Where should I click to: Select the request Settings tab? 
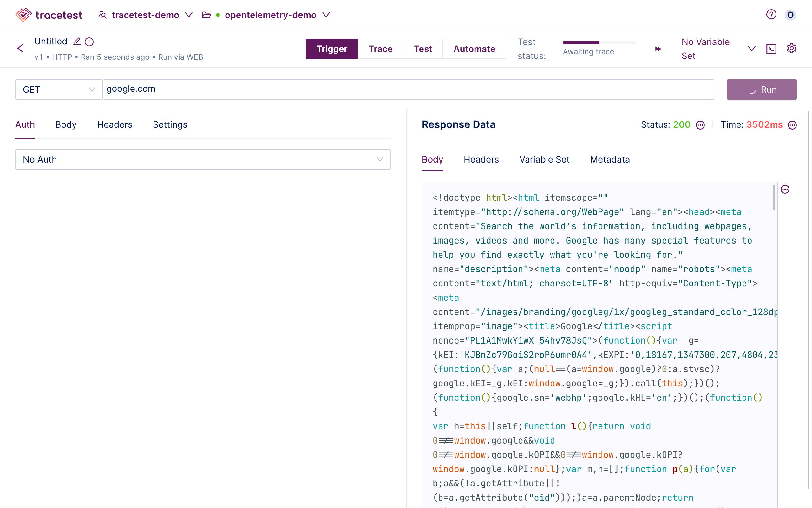[x=170, y=125]
